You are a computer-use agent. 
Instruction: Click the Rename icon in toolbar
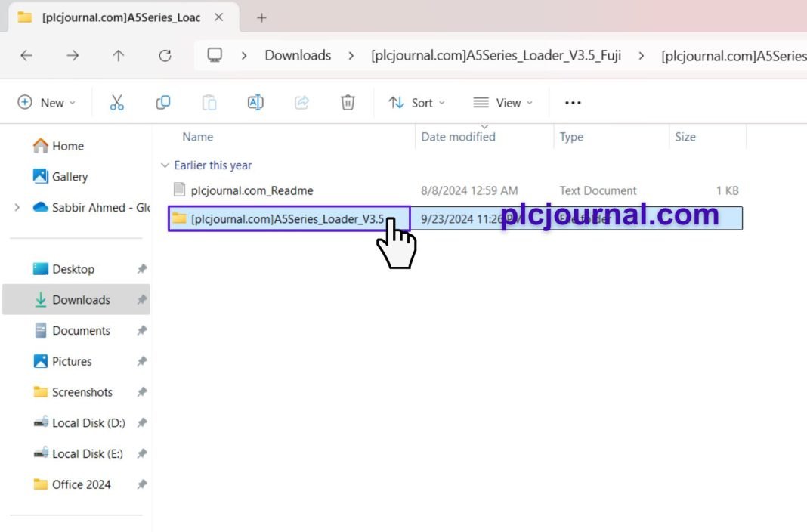coord(255,103)
